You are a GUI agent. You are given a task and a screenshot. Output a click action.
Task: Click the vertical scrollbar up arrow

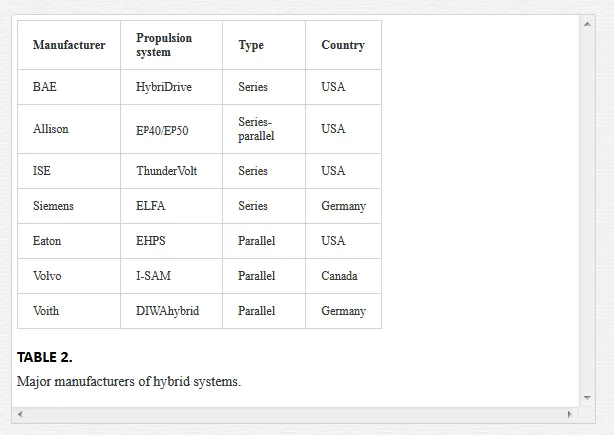click(587, 24)
